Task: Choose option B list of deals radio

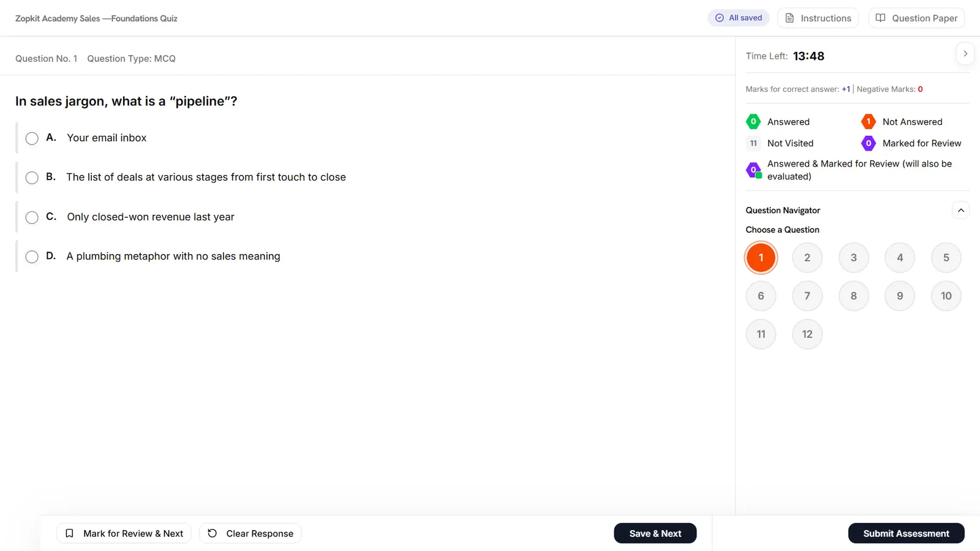Action: [32, 178]
